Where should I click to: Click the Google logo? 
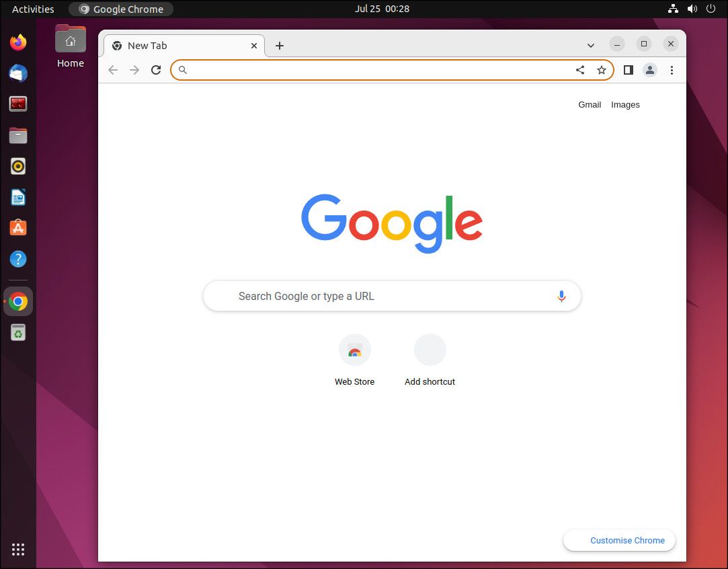pos(392,223)
